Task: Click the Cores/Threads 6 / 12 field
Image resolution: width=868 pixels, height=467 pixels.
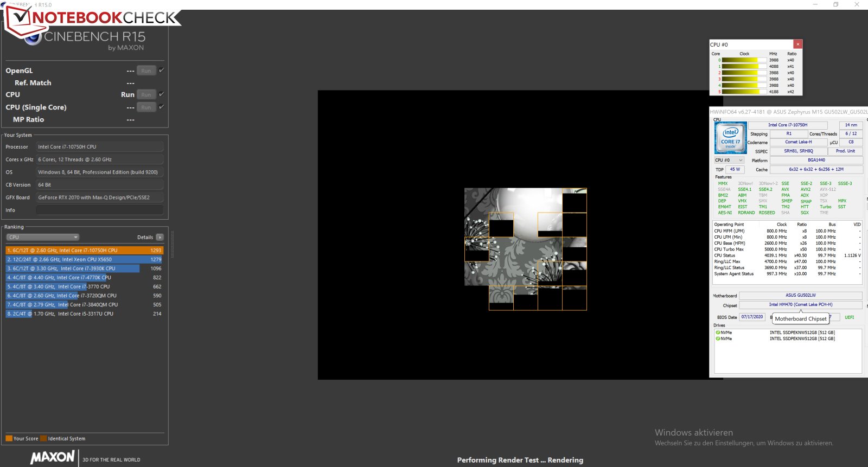Action: pyautogui.click(x=851, y=133)
